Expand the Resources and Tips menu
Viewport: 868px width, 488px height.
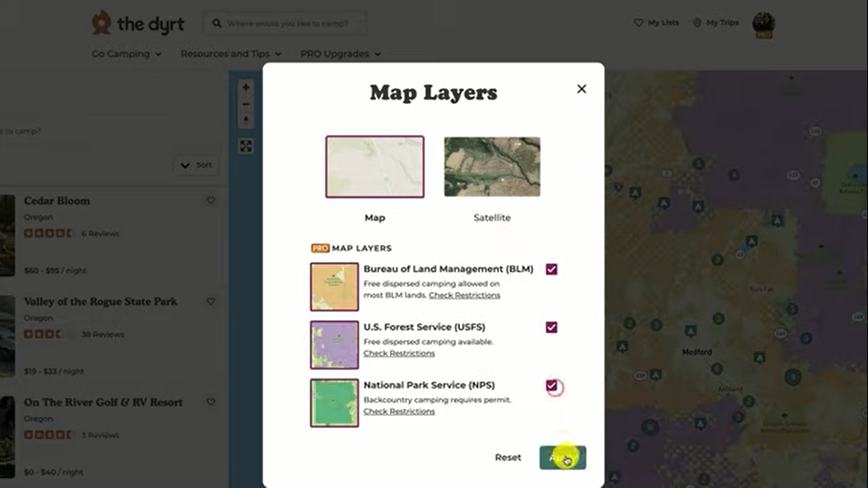[x=231, y=54]
